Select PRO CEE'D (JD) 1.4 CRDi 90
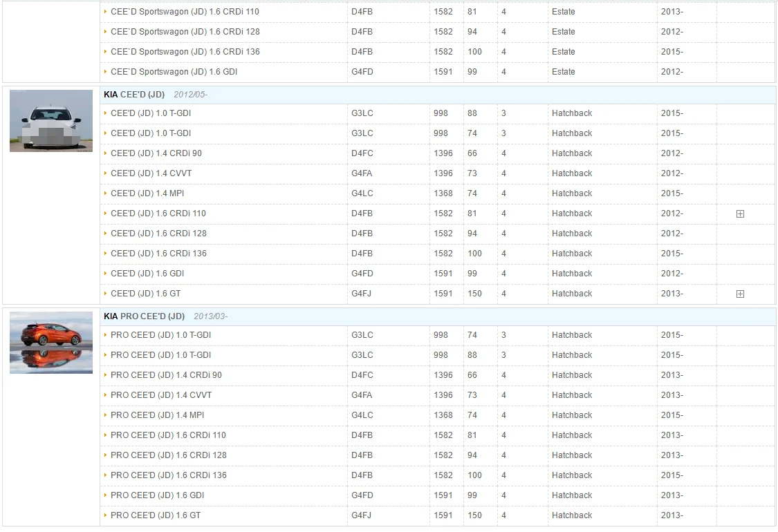The height and width of the screenshot is (532, 778). [166, 375]
